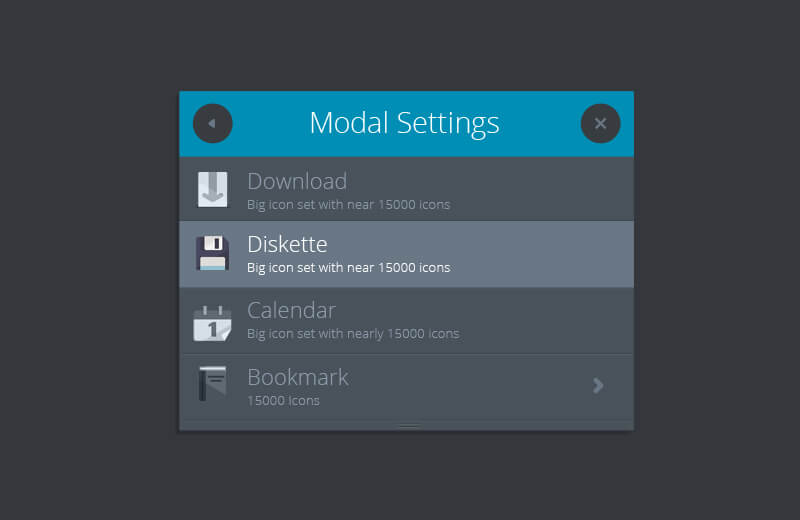This screenshot has width=800, height=520.
Task: Grab the drag handle at modal bottom
Action: coord(408,426)
